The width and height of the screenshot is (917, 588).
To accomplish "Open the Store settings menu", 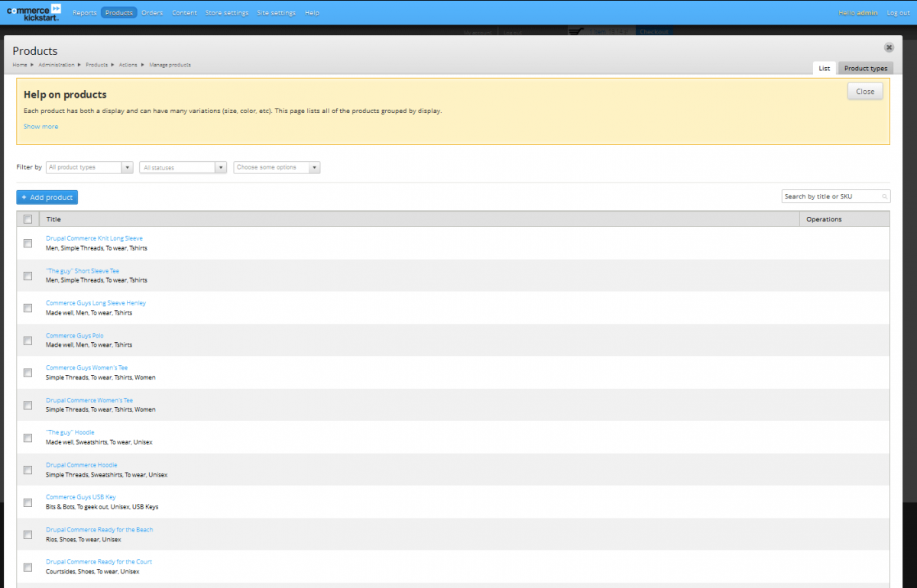I will pyautogui.click(x=227, y=13).
